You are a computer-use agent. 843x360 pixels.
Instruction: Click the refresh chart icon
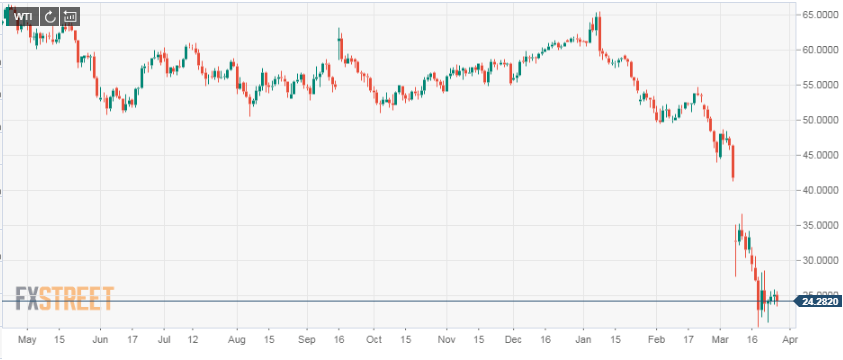(49, 17)
